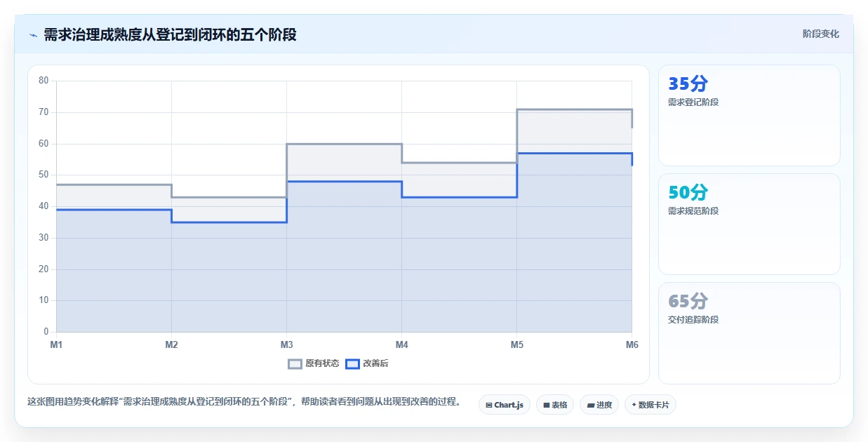
Task: Click the lightning icon beside the title
Action: [x=33, y=35]
